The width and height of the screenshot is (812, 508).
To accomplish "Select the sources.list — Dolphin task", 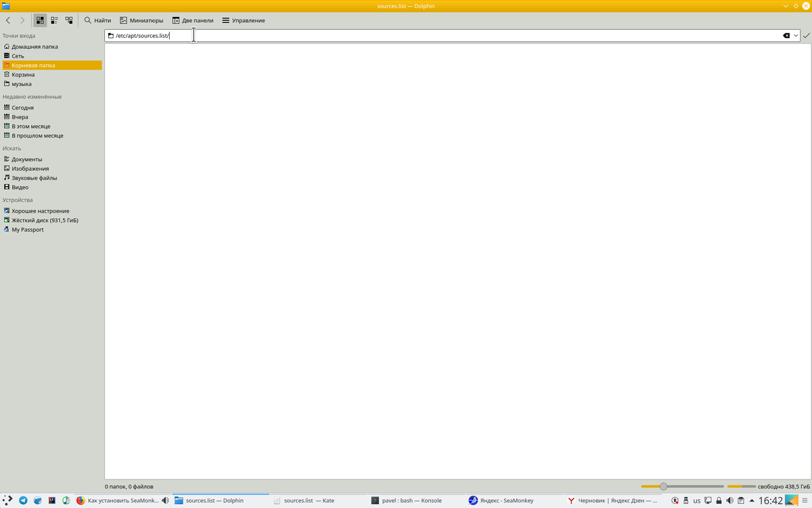I will 221,501.
